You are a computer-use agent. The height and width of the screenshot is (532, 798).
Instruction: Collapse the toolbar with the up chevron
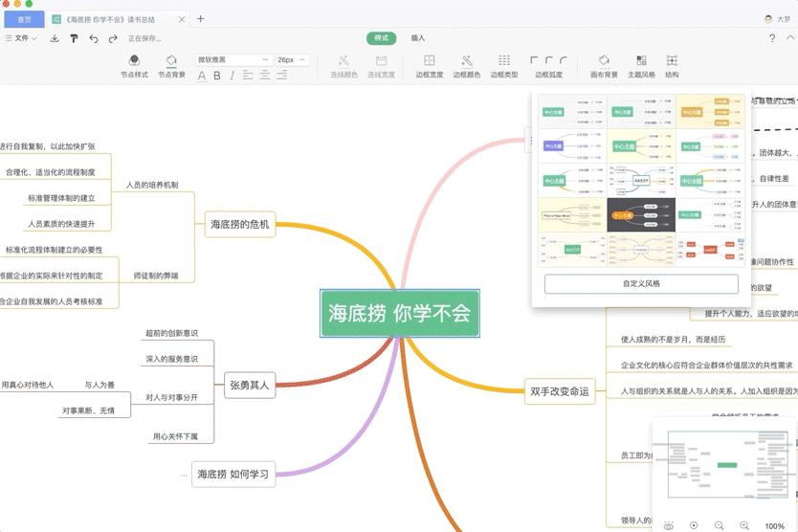coord(789,37)
